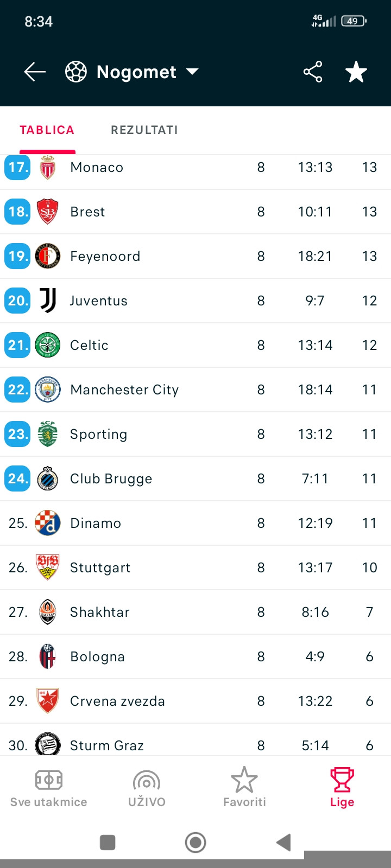
Task: Tap rank badge 24 for Club Brugge
Action: pos(17,478)
